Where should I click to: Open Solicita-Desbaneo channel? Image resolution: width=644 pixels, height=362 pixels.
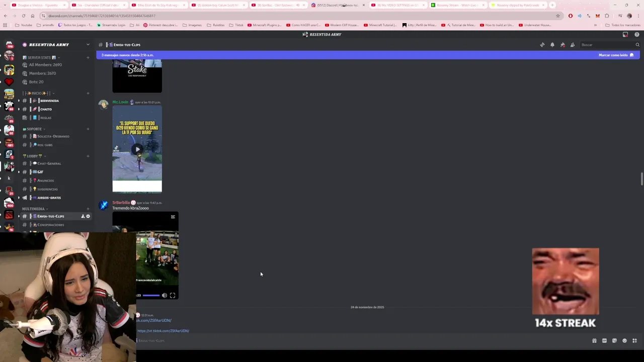55,136
